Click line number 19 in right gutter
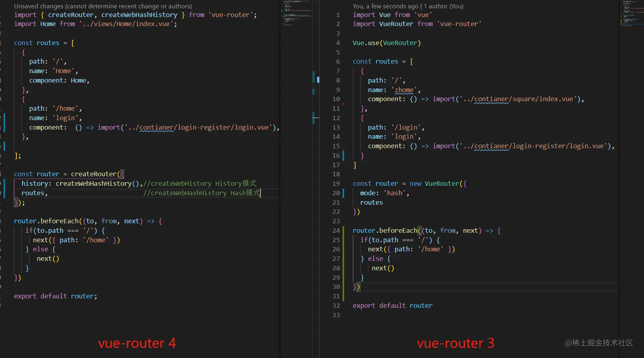 coord(336,183)
